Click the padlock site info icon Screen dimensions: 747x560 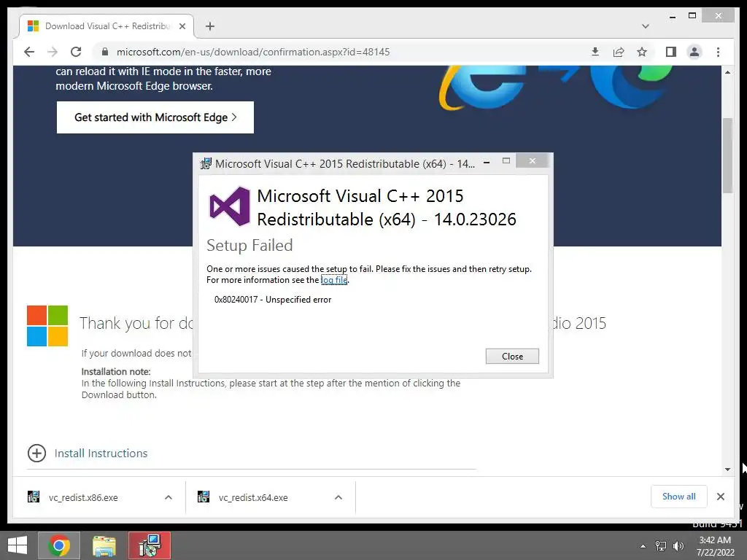105,52
